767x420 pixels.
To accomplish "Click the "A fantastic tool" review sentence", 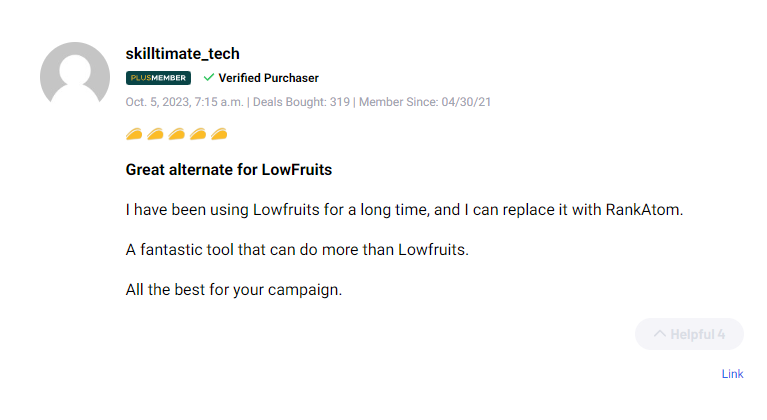I will (x=297, y=250).
